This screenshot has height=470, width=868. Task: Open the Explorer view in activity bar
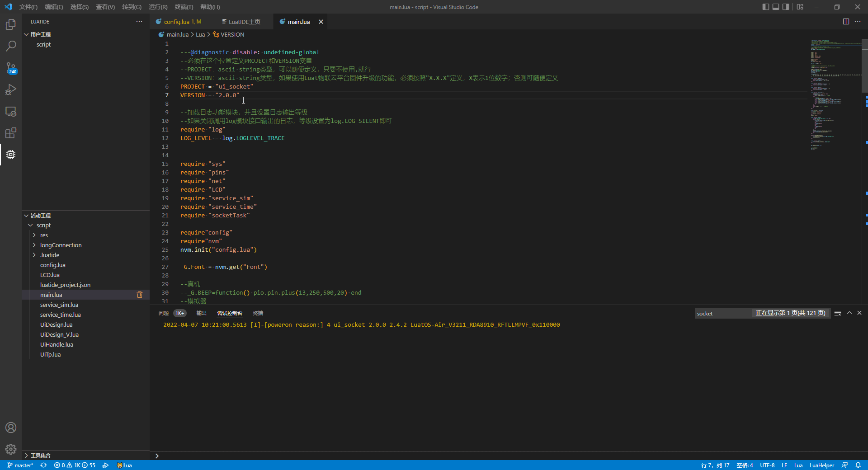(11, 24)
